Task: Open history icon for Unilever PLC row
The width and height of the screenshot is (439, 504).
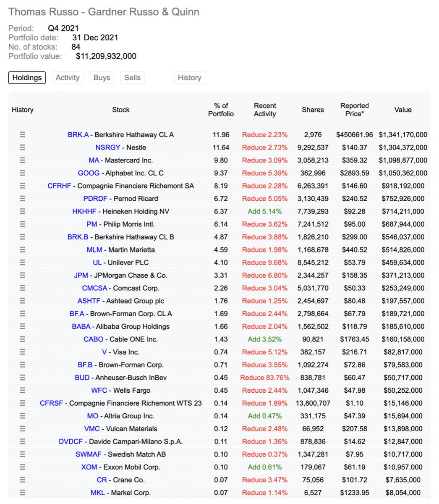Action: pos(23,262)
